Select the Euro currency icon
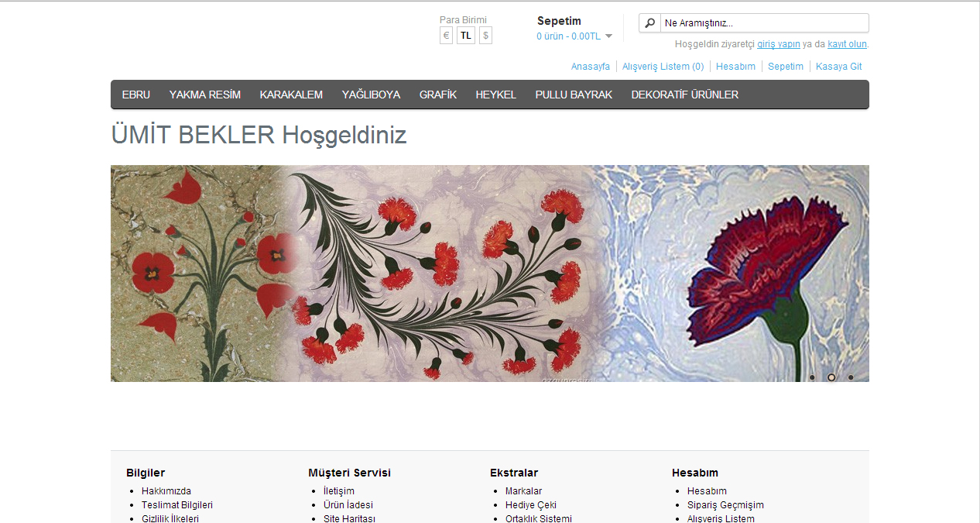This screenshot has width=980, height=523. [x=446, y=36]
